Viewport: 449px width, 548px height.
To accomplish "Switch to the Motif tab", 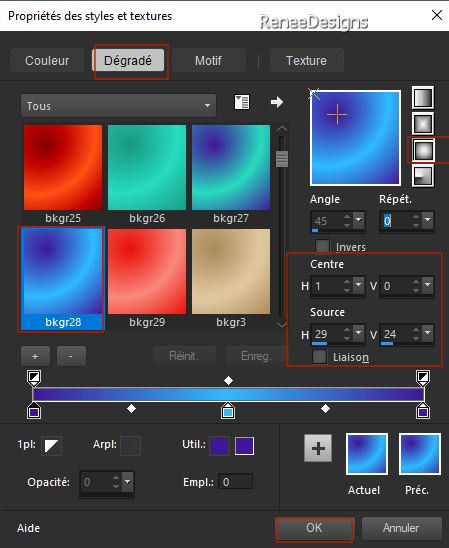I will tap(208, 60).
